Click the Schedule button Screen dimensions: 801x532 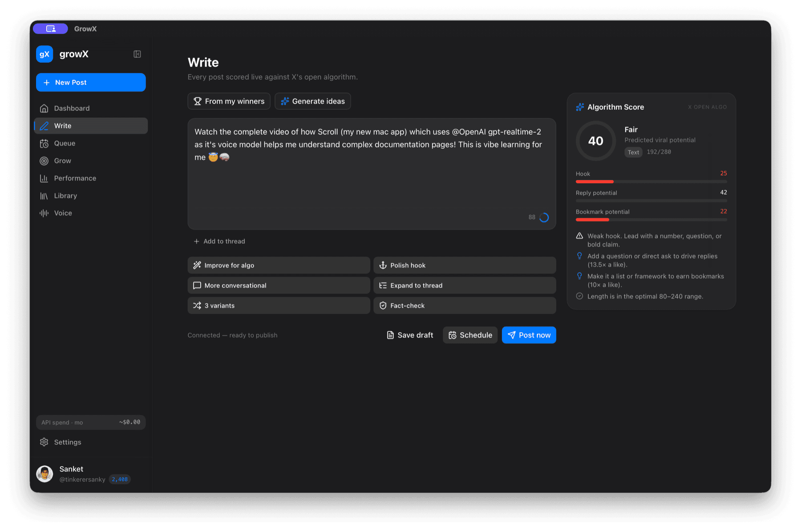point(470,335)
